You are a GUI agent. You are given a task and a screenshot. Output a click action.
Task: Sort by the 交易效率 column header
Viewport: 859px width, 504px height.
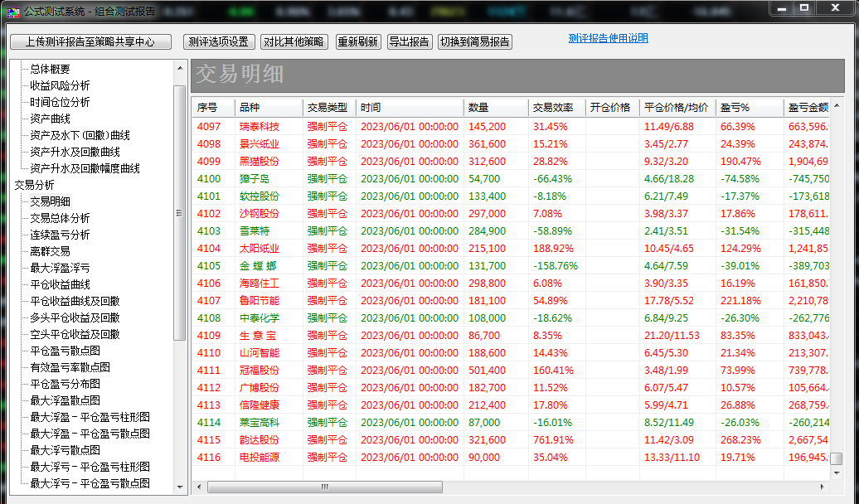[557, 108]
